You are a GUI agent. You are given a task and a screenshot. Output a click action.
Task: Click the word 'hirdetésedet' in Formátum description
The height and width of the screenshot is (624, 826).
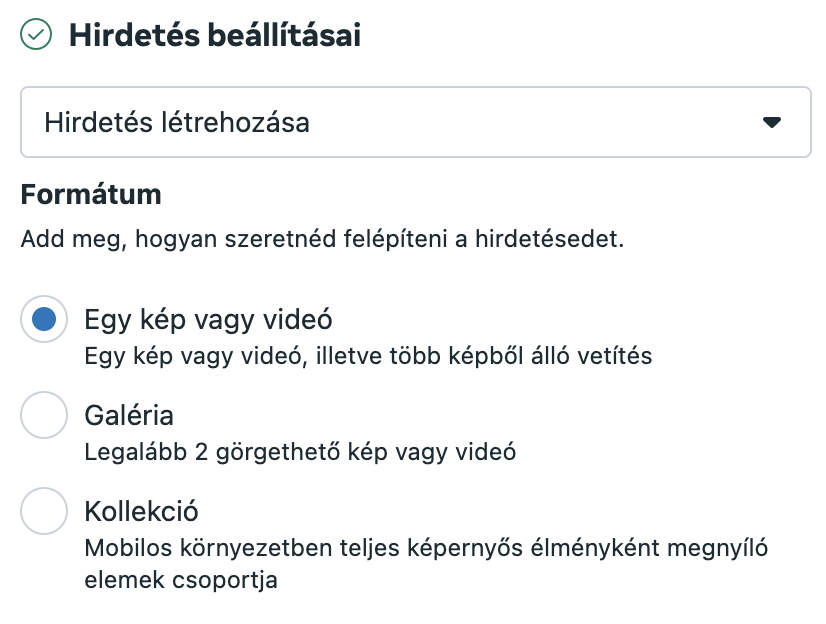click(x=549, y=239)
